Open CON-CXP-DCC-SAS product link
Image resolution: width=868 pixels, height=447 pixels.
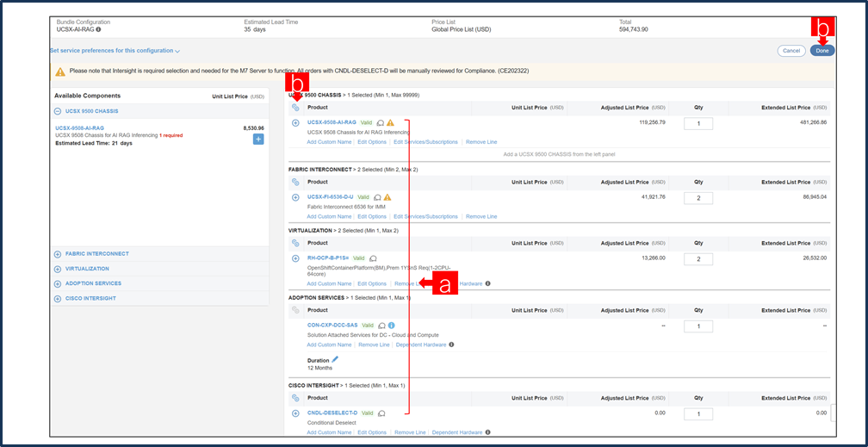(332, 326)
